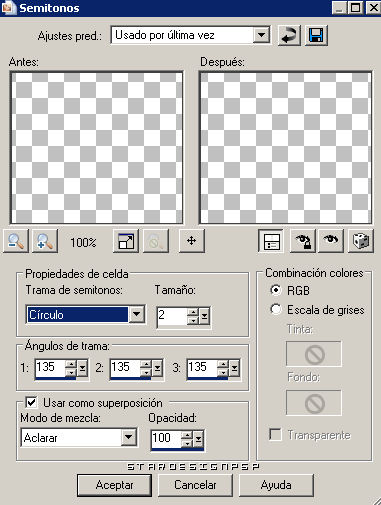381x505 pixels.
Task: Click the Cancelar button
Action: point(195,485)
